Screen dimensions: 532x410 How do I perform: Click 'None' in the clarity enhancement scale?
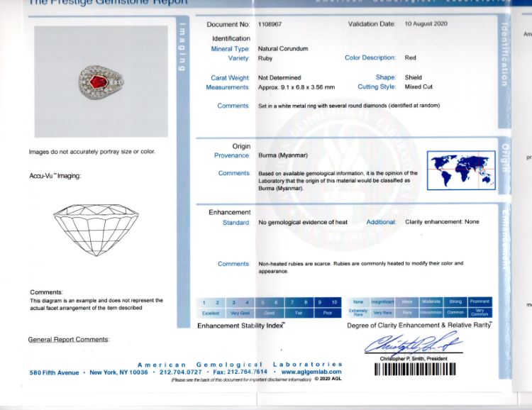pyautogui.click(x=358, y=301)
